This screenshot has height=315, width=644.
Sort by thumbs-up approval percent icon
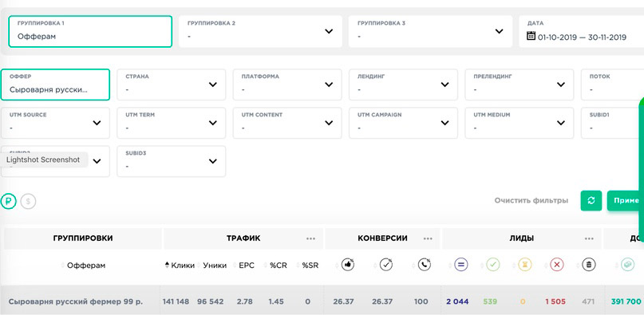pyautogui.click(x=347, y=265)
